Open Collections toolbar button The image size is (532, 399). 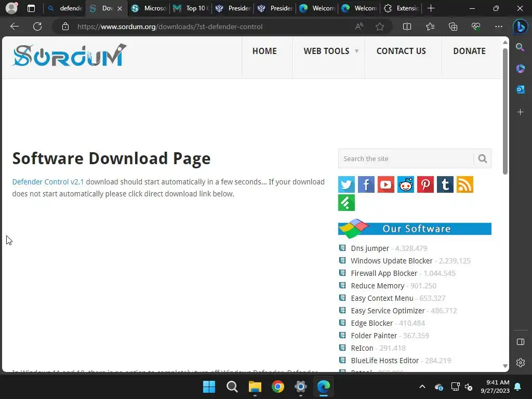coord(453,26)
